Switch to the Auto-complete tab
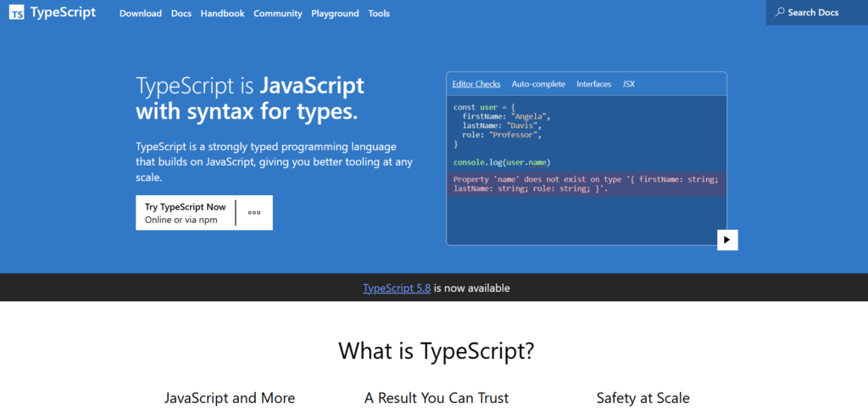This screenshot has width=868, height=414. point(538,84)
